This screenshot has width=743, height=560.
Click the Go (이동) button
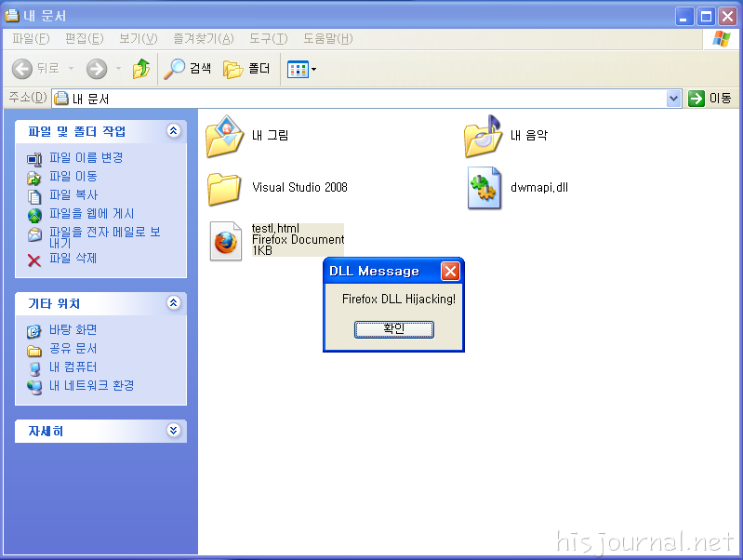click(710, 99)
